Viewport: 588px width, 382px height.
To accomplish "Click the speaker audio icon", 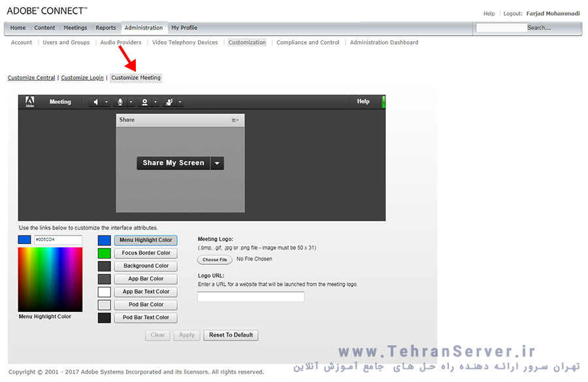I will click(x=96, y=102).
